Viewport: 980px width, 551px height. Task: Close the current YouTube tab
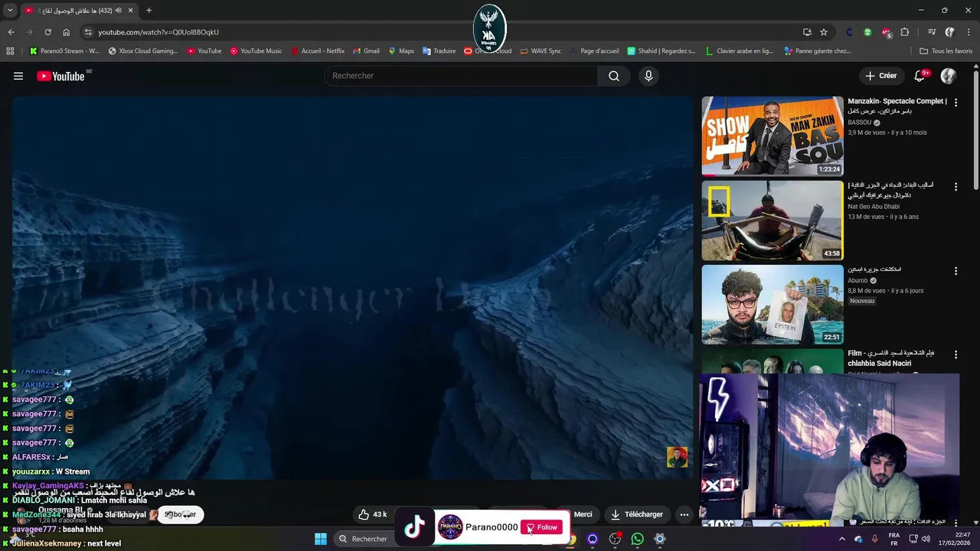(x=130, y=11)
